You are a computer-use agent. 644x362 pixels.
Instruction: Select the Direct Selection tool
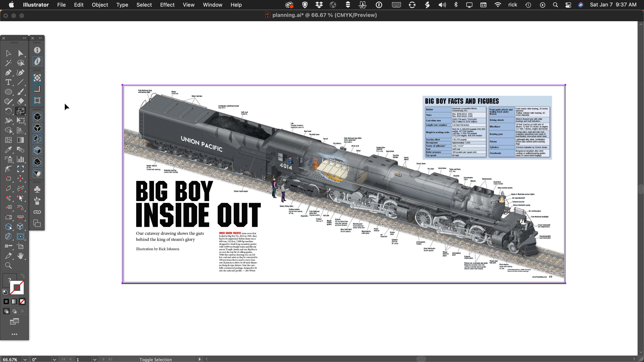(21, 53)
